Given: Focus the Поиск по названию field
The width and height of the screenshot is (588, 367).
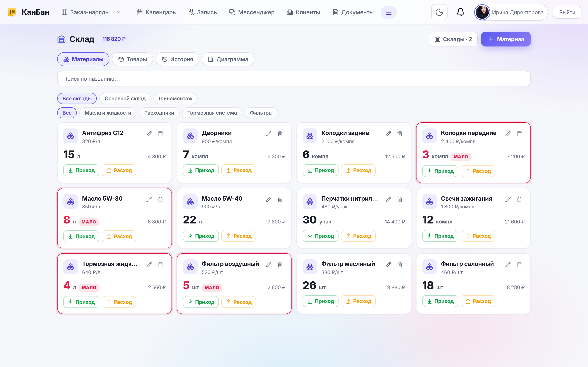Looking at the screenshot, I should (x=294, y=79).
